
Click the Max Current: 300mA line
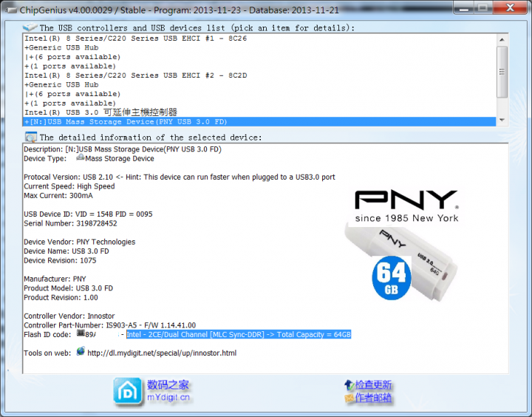point(58,196)
